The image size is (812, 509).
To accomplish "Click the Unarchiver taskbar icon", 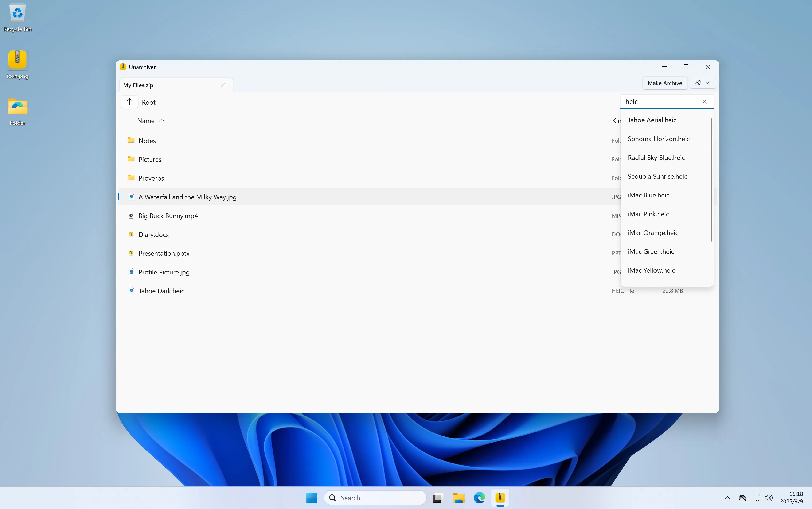I will point(500,498).
